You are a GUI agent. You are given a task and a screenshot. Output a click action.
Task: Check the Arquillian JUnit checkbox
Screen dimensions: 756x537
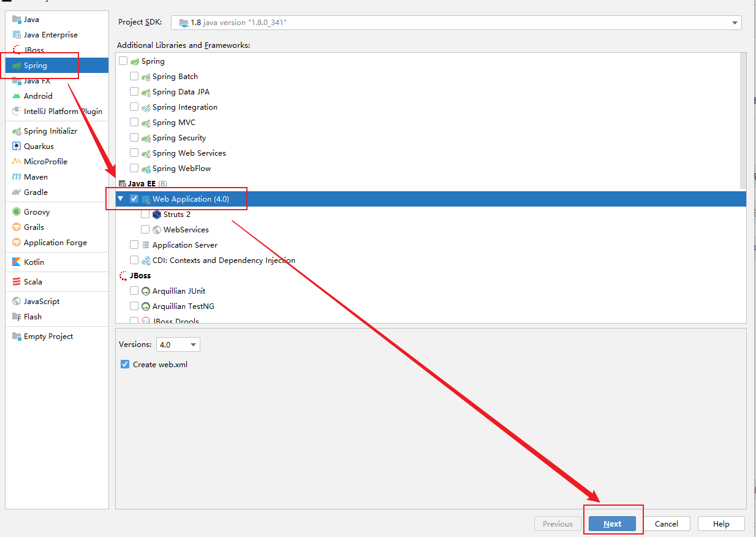[134, 291]
